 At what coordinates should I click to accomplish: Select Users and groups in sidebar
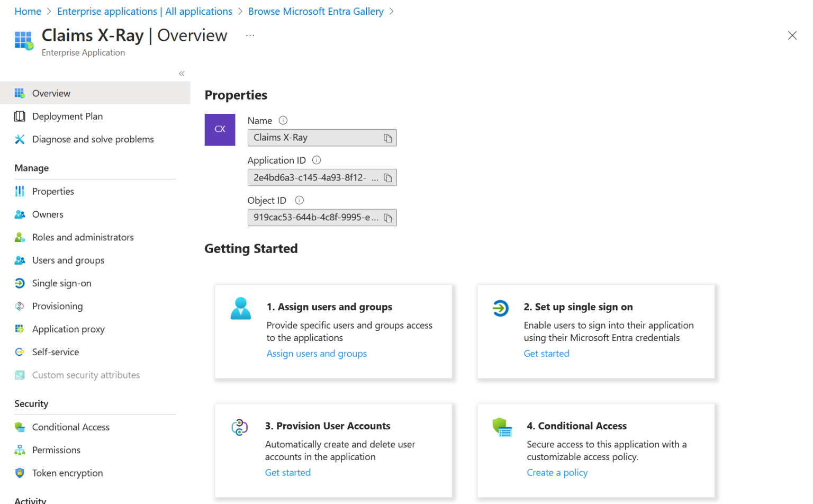click(x=20, y=260)
